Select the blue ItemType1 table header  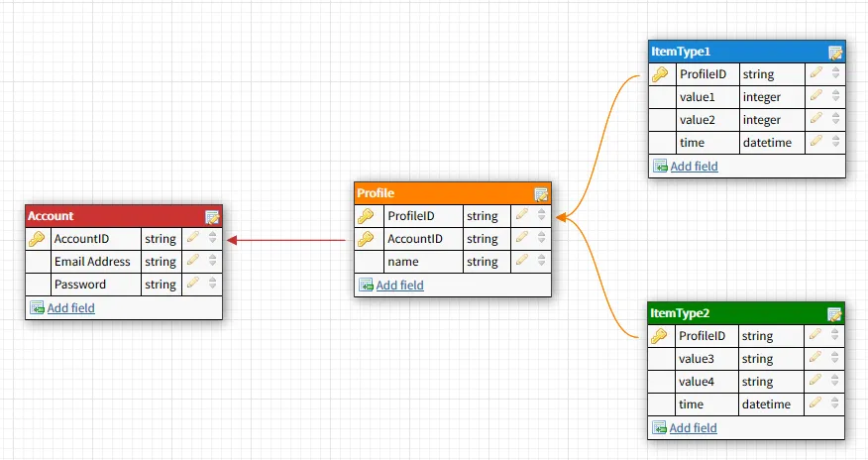[x=747, y=52]
